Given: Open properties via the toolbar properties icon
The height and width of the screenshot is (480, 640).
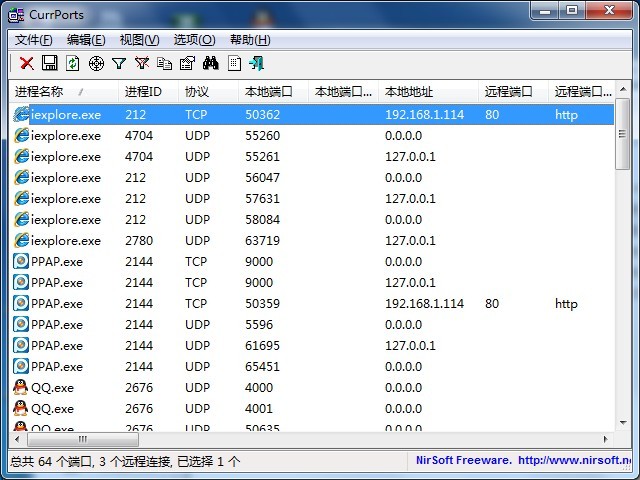Looking at the screenshot, I should (x=187, y=63).
